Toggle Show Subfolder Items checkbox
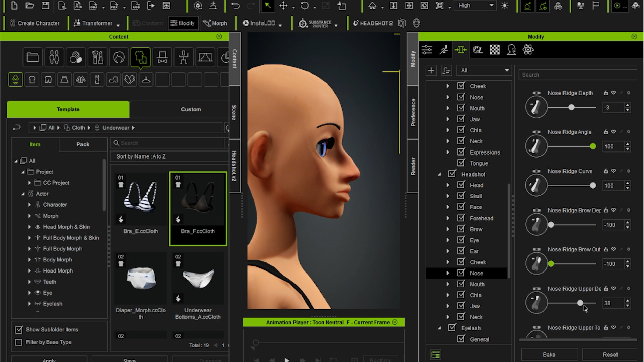Screen dimensions: 644x362 click(x=19, y=330)
